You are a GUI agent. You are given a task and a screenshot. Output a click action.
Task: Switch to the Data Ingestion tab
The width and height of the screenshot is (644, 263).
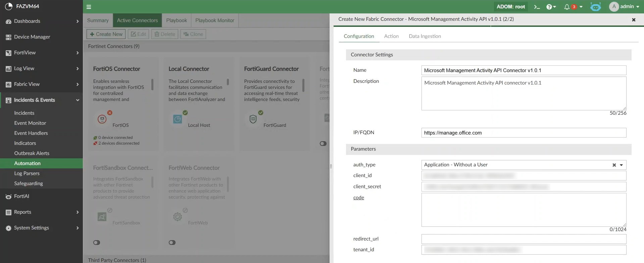(x=425, y=36)
